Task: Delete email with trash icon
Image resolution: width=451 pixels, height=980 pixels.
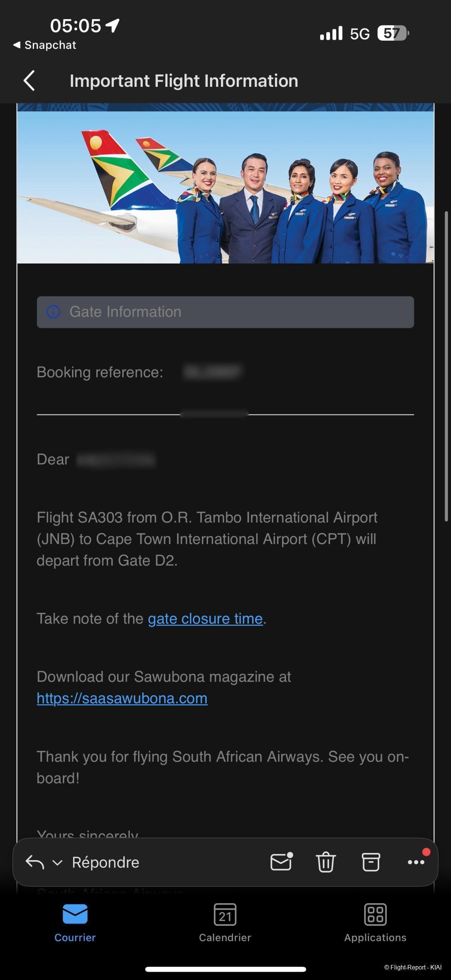Action: click(326, 862)
